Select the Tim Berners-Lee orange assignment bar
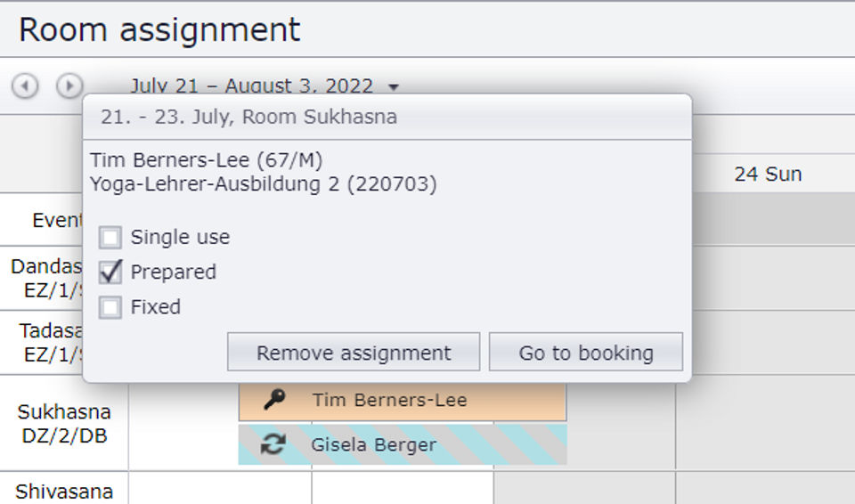The height and width of the screenshot is (504, 855). pos(427,402)
